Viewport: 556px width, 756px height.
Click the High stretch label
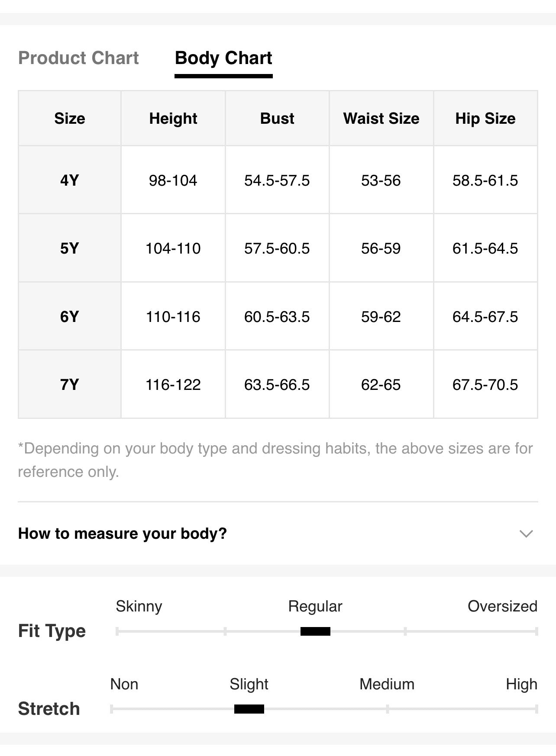pos(521,684)
